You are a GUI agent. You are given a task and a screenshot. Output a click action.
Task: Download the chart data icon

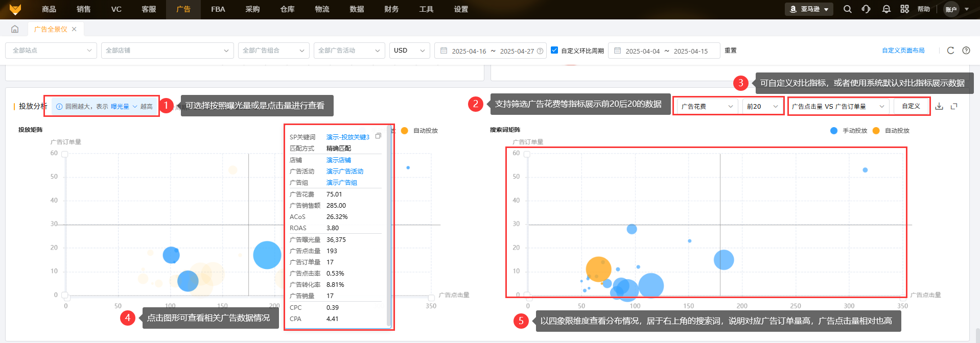click(x=939, y=106)
